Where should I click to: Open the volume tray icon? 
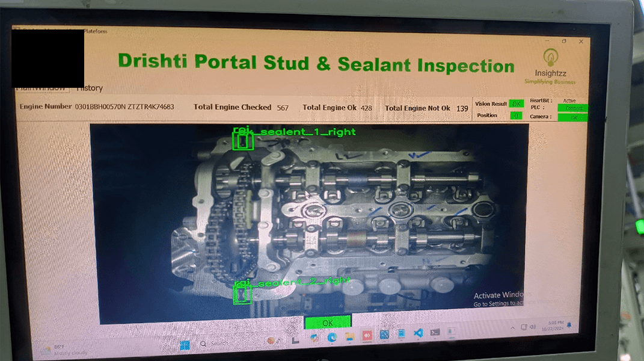[x=532, y=327]
